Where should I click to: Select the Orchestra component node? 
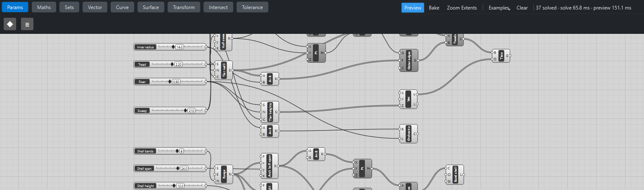coord(408,134)
